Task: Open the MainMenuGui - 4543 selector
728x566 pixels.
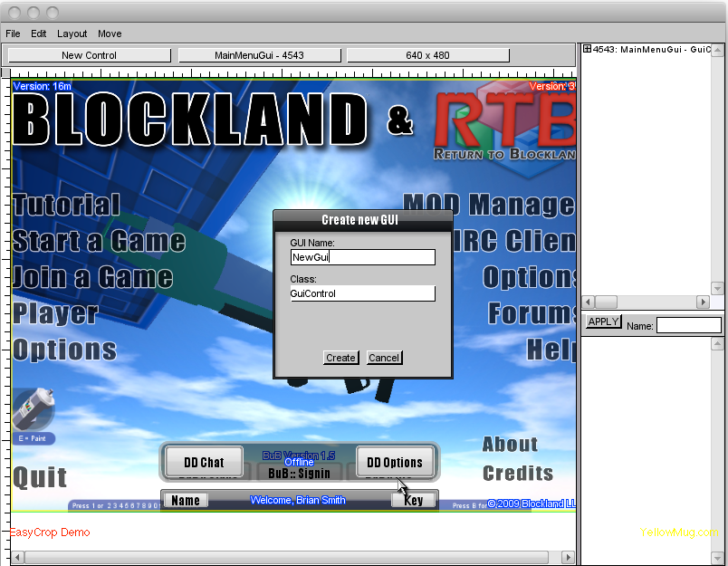Action: [259, 55]
